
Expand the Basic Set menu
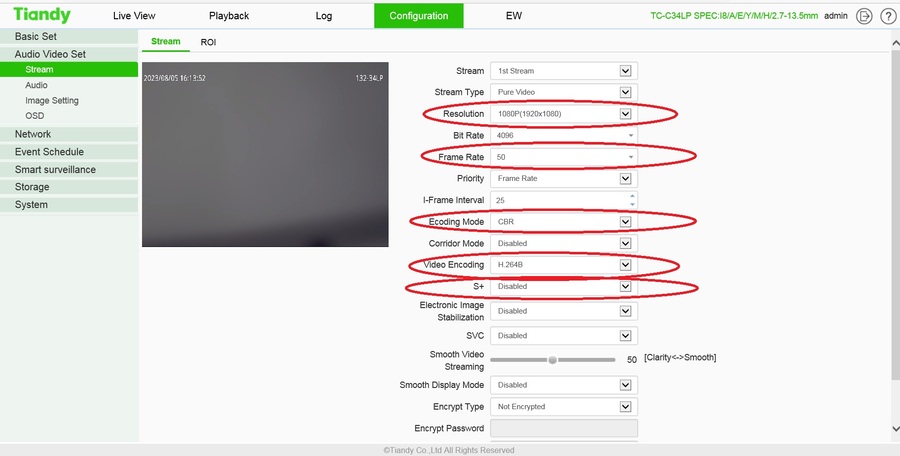(x=69, y=37)
